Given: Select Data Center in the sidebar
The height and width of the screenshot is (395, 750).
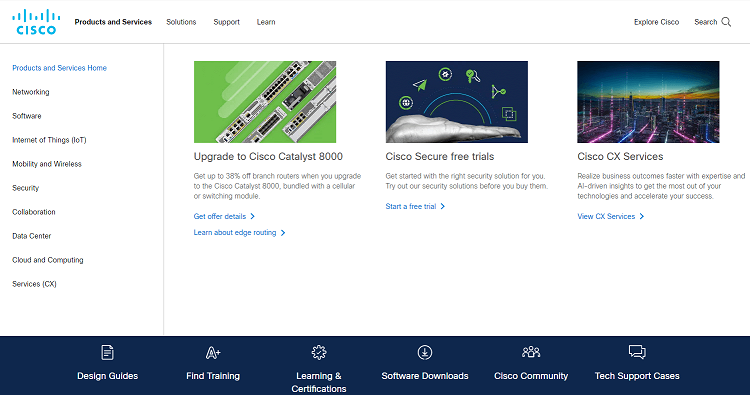Looking at the screenshot, I should coord(32,236).
